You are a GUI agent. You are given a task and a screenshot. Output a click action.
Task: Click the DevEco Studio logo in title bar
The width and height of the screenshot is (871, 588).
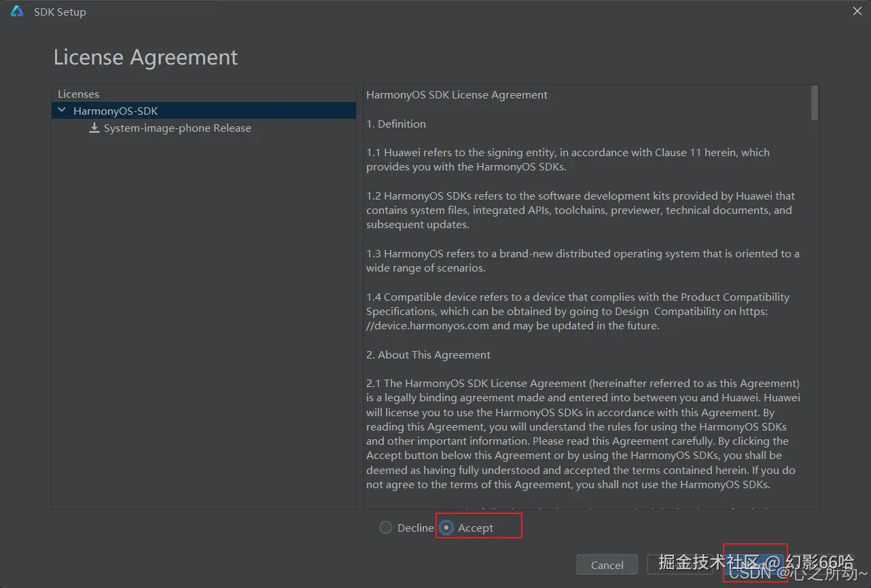17,12
